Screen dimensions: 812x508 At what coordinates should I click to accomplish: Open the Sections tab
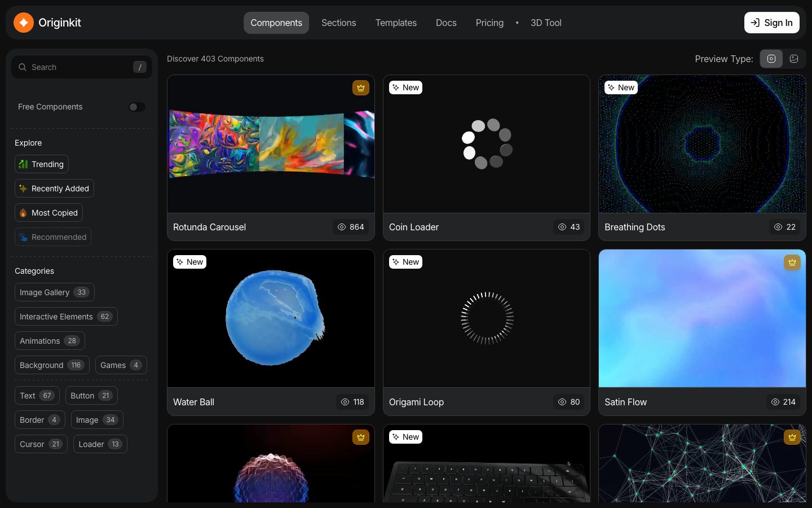pyautogui.click(x=339, y=23)
